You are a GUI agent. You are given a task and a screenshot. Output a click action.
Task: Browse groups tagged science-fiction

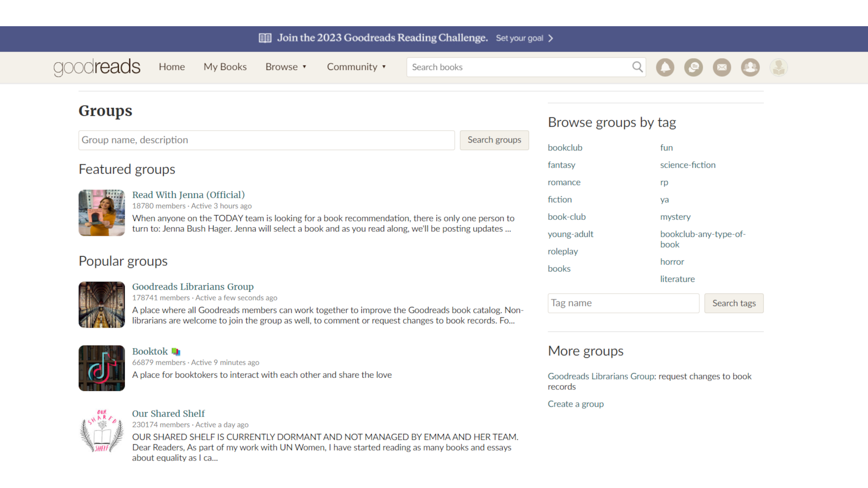[x=688, y=165]
